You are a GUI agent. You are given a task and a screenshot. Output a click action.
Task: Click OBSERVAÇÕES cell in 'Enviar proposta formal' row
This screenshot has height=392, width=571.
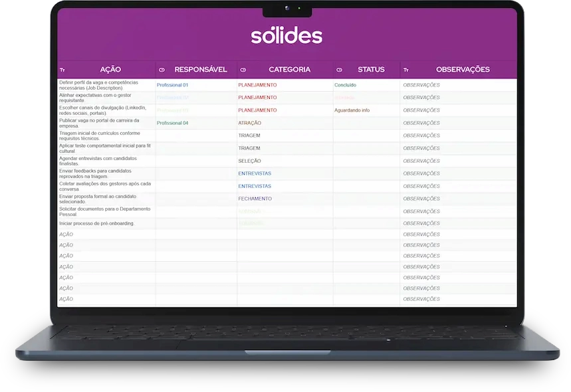click(458, 199)
